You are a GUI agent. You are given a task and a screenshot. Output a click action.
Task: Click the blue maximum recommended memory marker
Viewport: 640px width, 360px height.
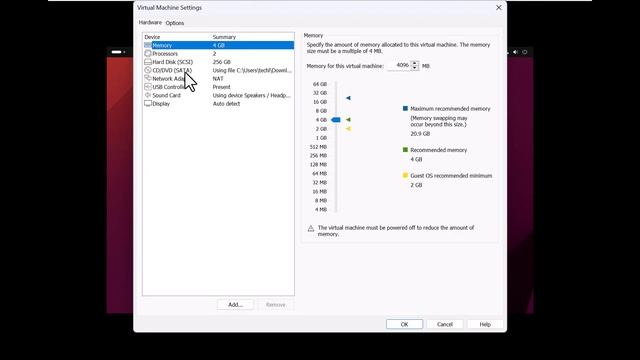pos(348,98)
